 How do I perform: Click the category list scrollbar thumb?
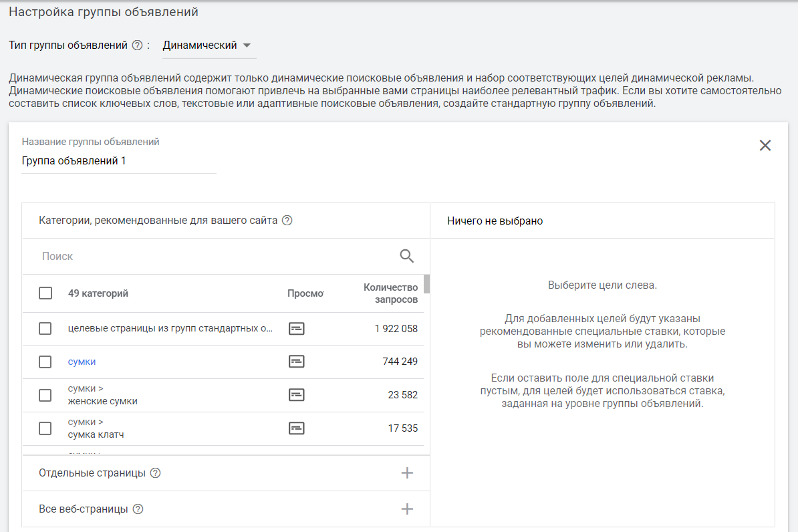(426, 284)
